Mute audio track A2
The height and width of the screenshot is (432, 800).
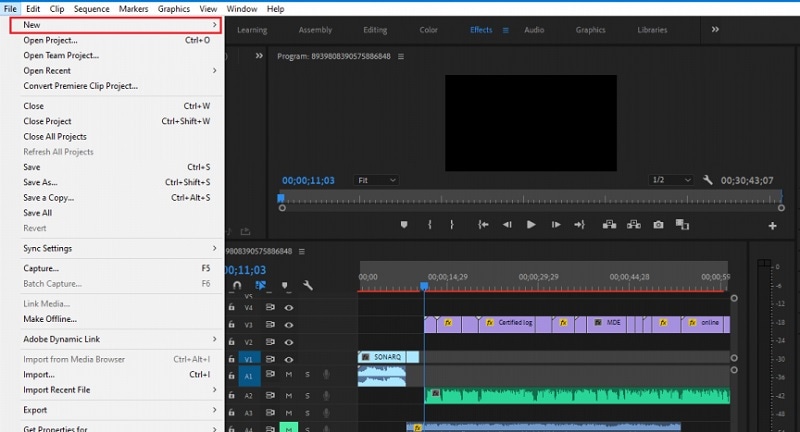coord(289,395)
